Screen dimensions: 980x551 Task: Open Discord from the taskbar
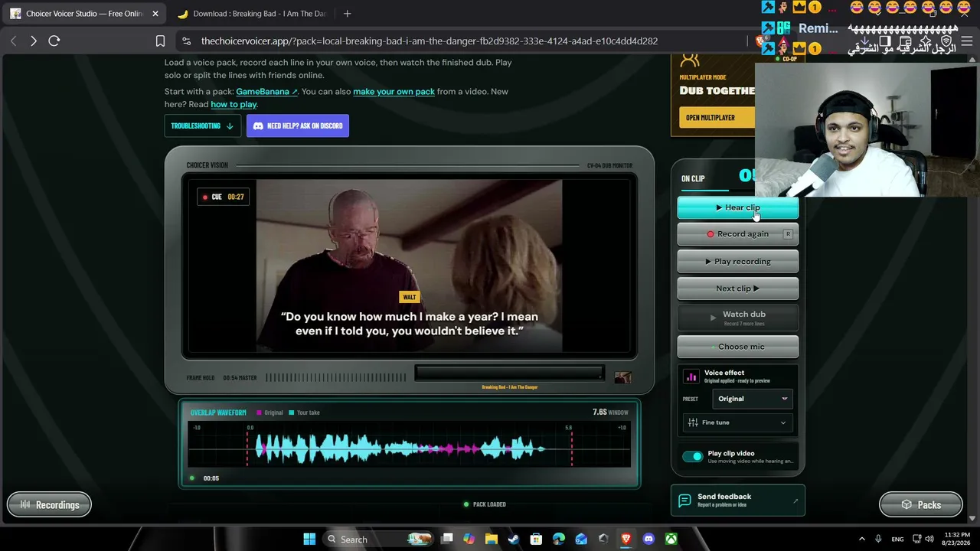[648, 540]
